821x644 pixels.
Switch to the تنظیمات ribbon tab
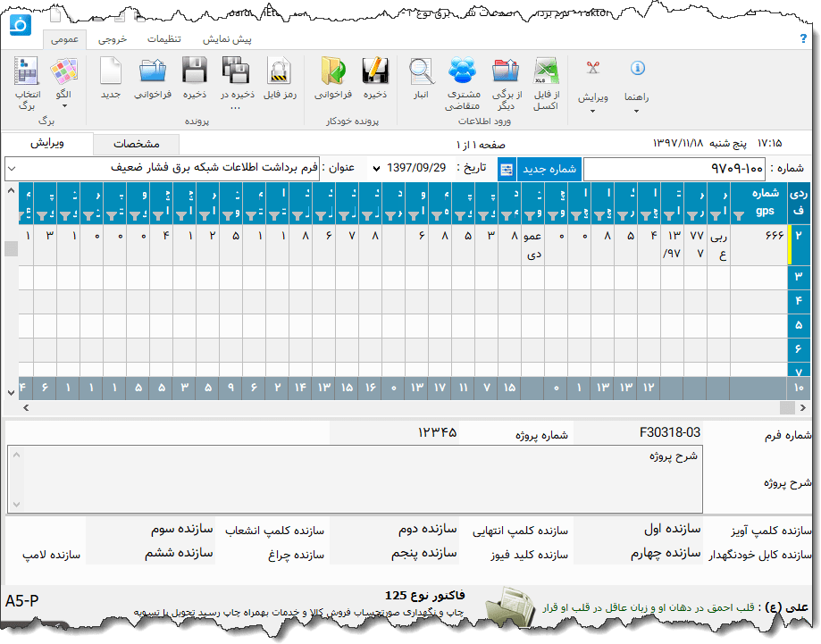(165, 39)
